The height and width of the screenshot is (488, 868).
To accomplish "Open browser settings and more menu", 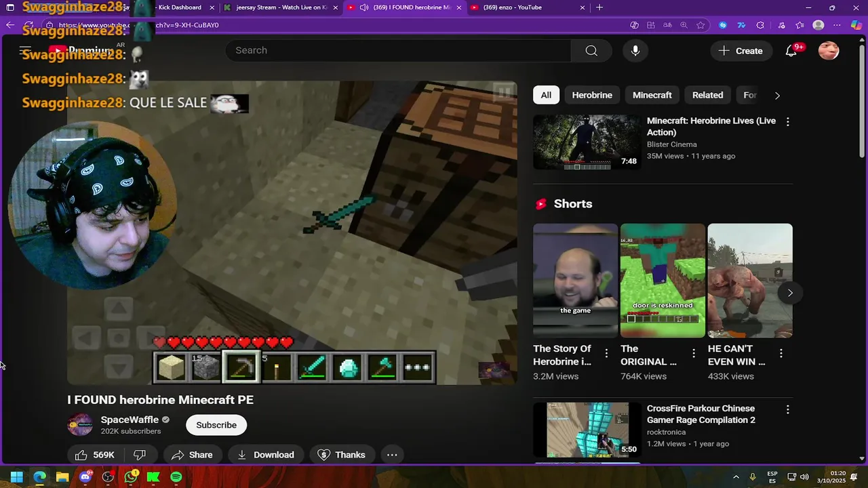I will click(837, 25).
